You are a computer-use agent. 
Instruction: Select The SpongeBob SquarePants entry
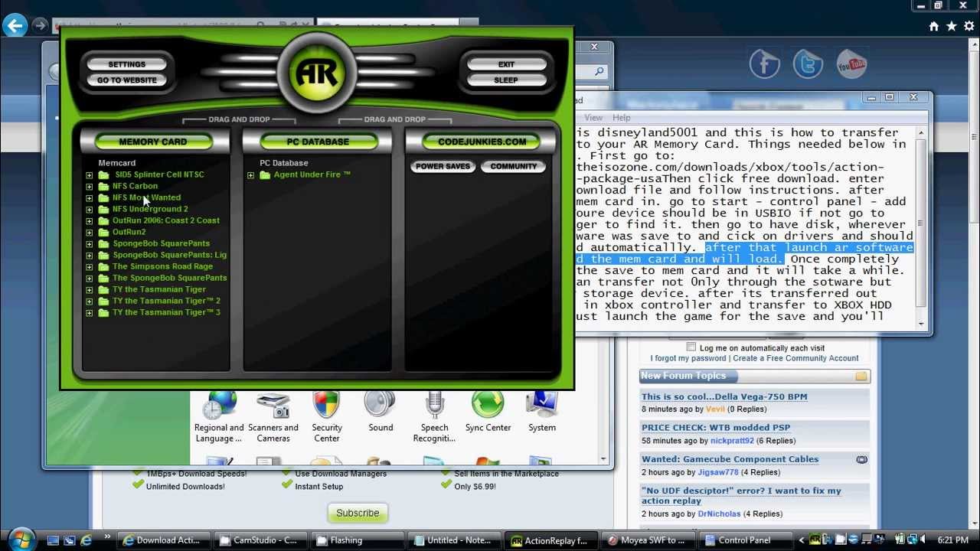click(x=169, y=278)
